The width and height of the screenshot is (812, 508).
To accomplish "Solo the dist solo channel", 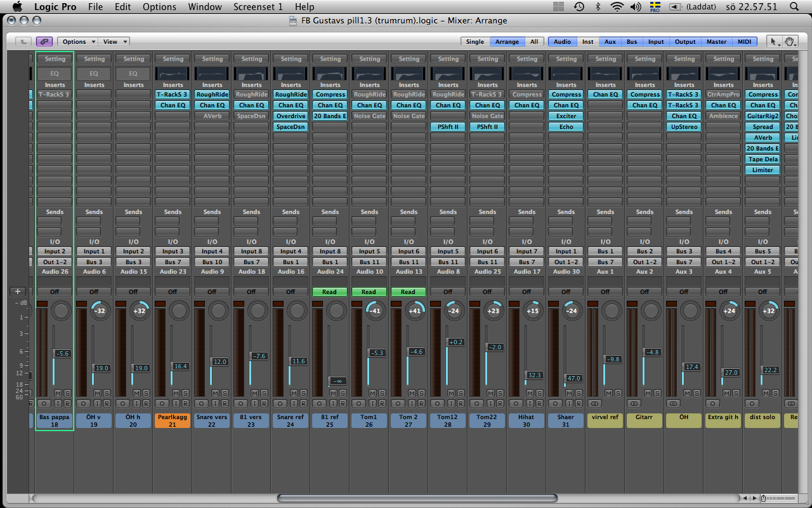I will (x=775, y=393).
